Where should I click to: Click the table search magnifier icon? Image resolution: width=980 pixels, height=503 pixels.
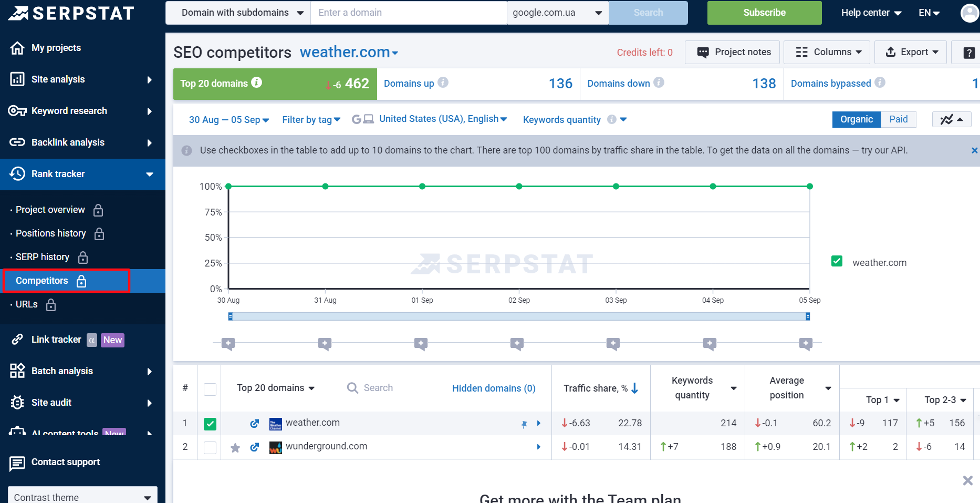coord(352,388)
